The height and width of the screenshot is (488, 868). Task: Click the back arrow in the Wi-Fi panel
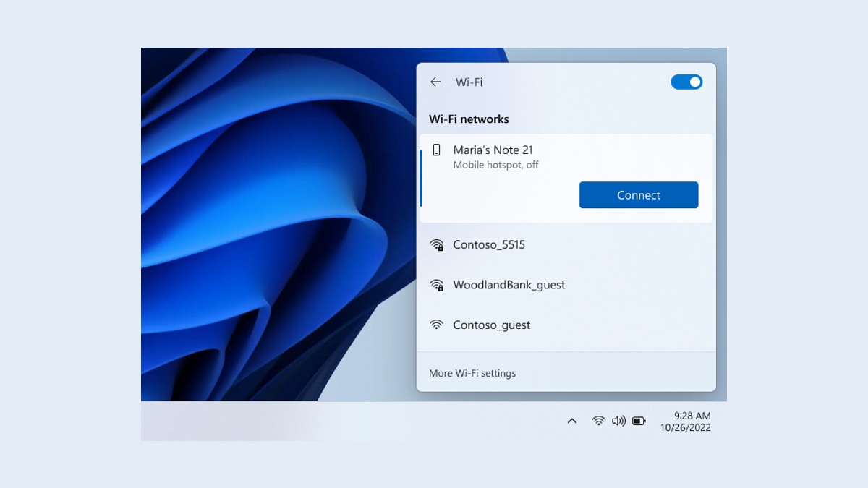click(434, 82)
